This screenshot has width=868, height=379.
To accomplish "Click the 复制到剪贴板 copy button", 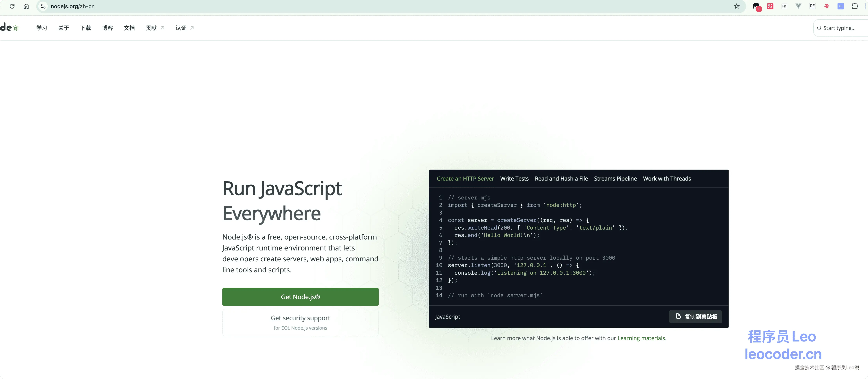I will [695, 317].
